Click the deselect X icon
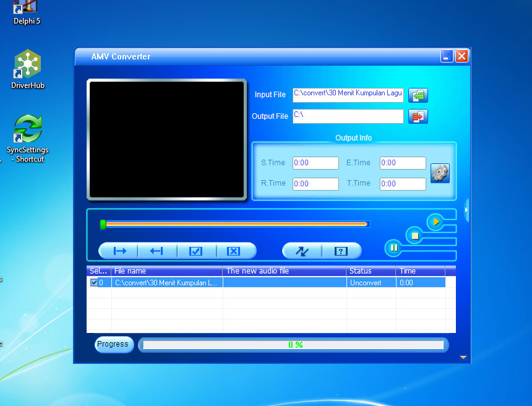This screenshot has height=406, width=532. coord(233,251)
